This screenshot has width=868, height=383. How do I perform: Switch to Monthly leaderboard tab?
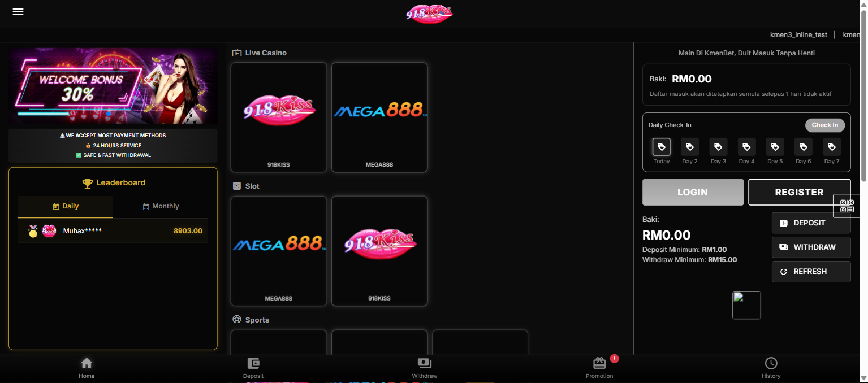[161, 207]
